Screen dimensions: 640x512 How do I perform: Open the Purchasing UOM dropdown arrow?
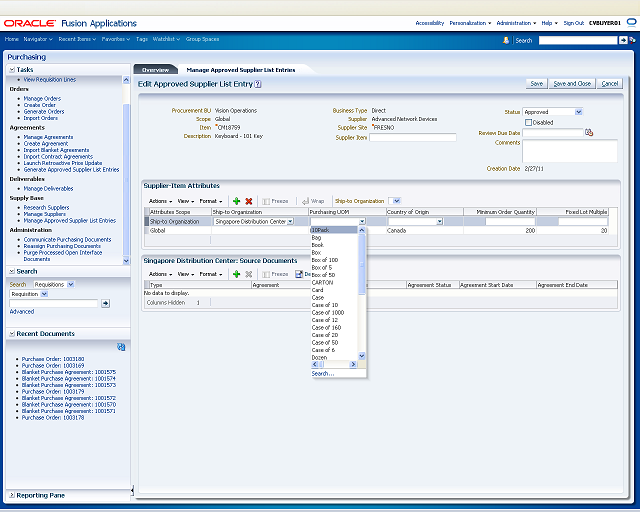pos(362,221)
